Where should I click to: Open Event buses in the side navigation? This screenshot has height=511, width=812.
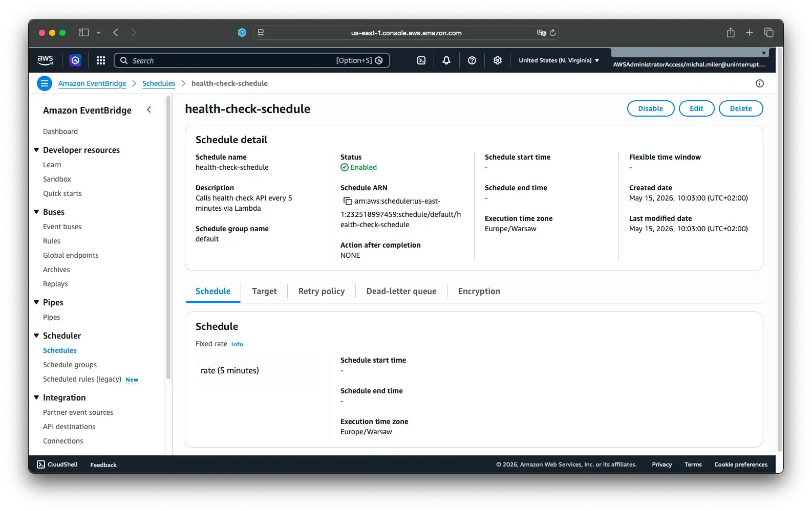[x=62, y=227]
